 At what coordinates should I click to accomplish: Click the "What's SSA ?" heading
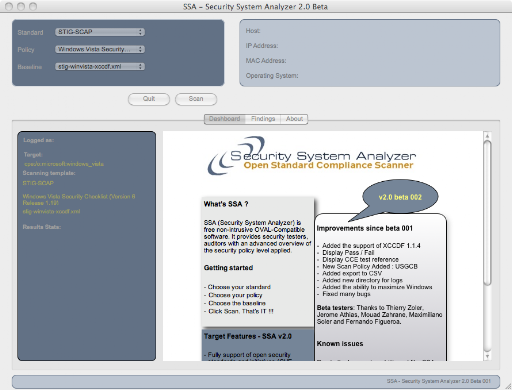point(226,204)
